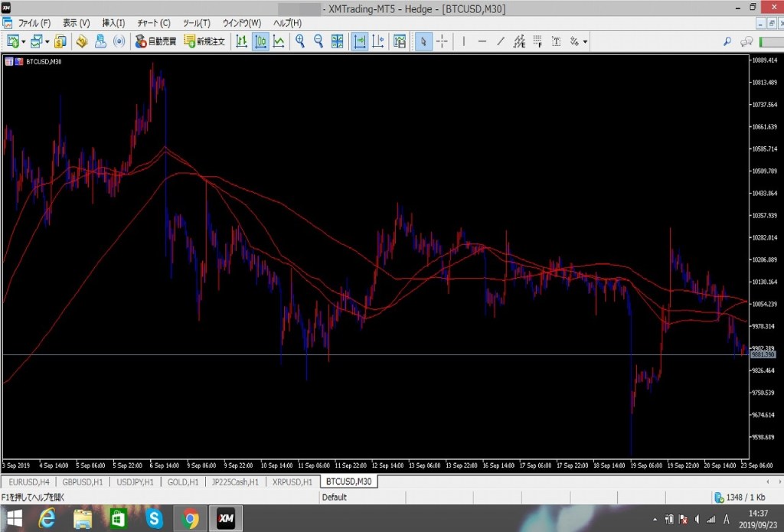Switch chart to bar chart mode
This screenshot has height=532, width=784.
(242, 41)
